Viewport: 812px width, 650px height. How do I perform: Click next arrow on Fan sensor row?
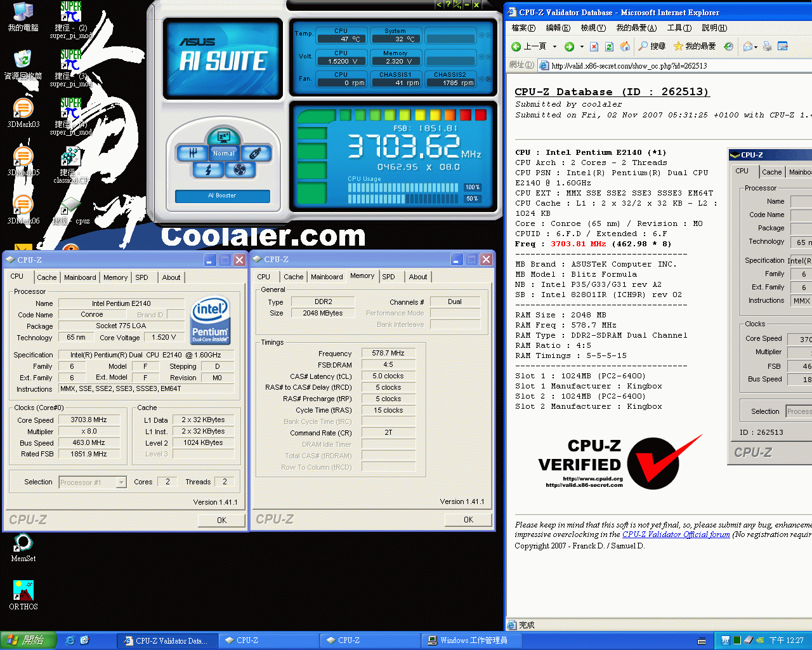488,79
